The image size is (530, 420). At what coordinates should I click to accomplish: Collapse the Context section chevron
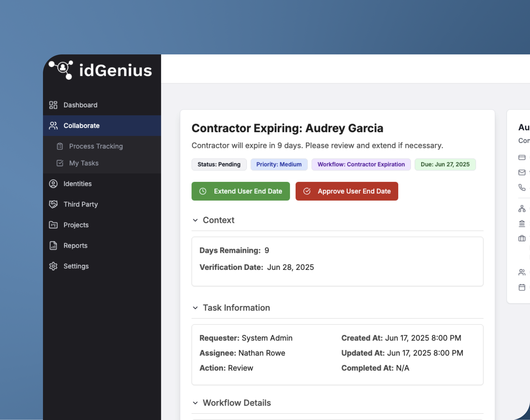[195, 220]
